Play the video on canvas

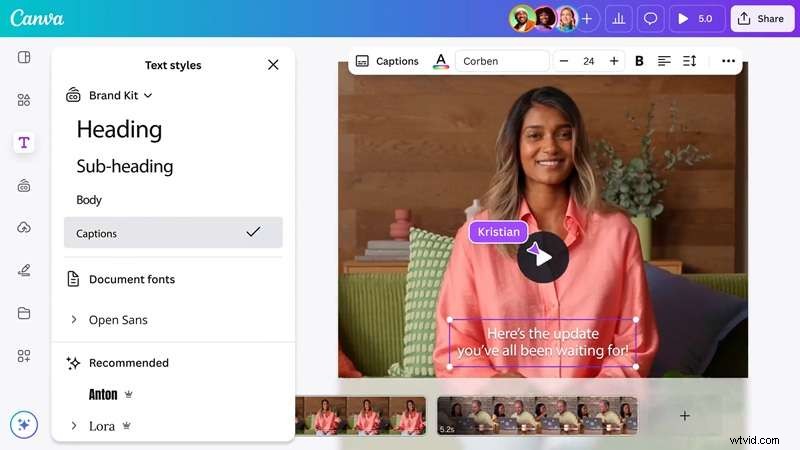(x=542, y=257)
